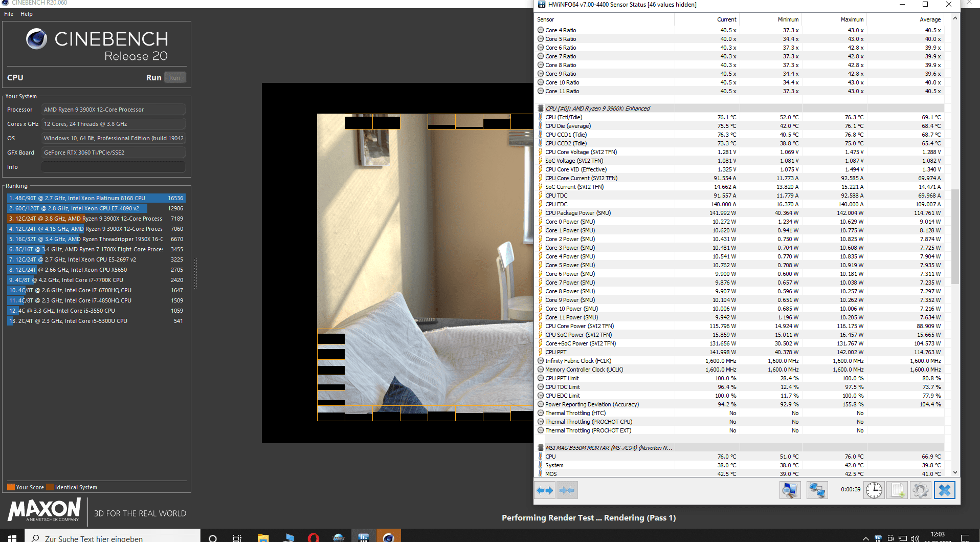Click the Info input field in Cinebench
980x542 pixels.
pyautogui.click(x=114, y=167)
